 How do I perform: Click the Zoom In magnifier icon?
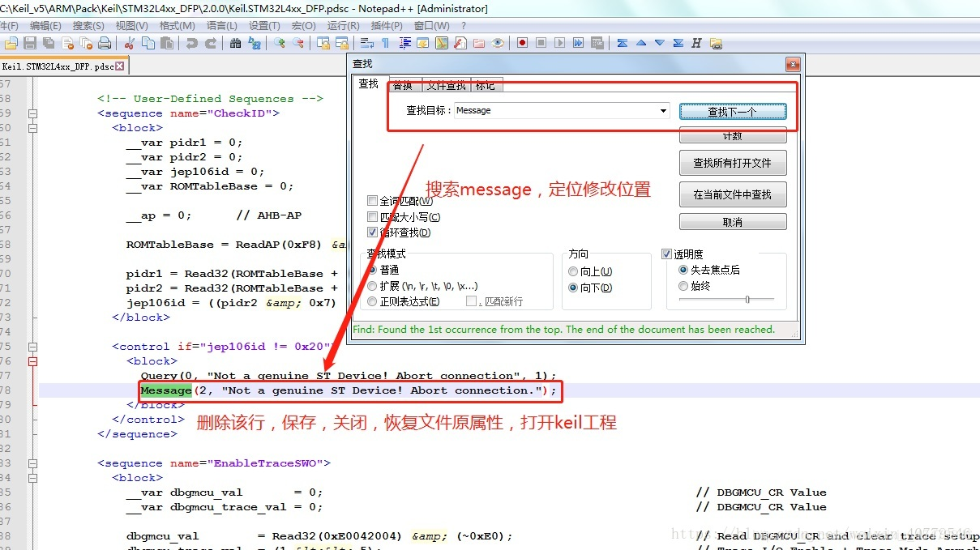point(279,42)
